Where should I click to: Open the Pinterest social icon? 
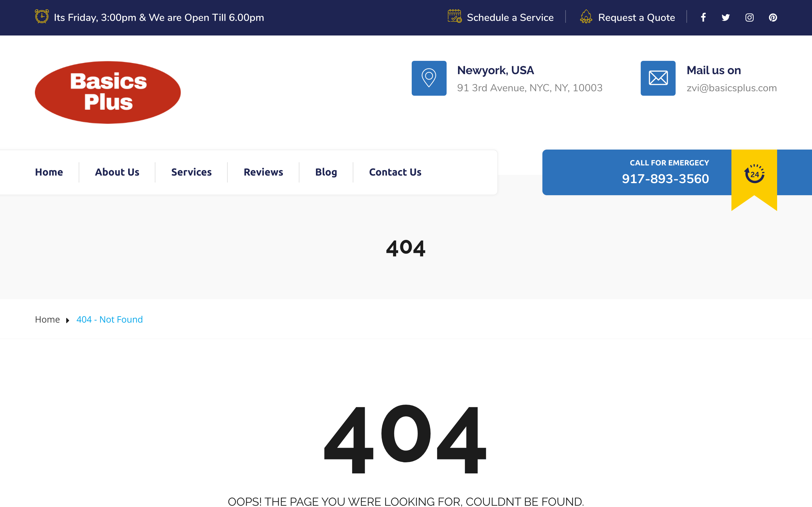773,17
